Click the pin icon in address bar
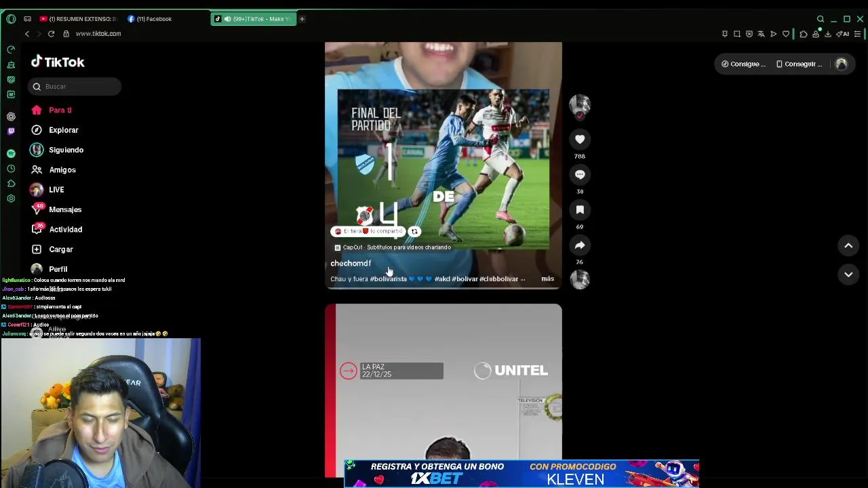Screen dimensions: 868x488 coord(725,34)
